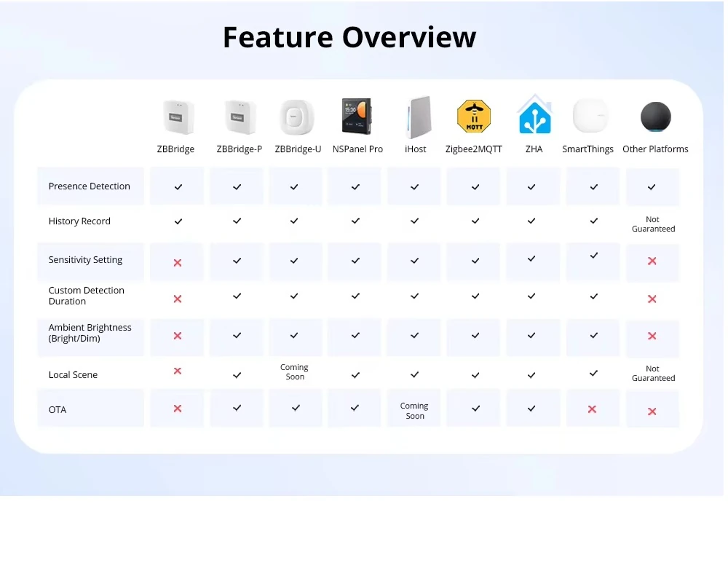The image size is (728, 587).
Task: Click the Other Platforms Echo speaker image
Action: (656, 117)
